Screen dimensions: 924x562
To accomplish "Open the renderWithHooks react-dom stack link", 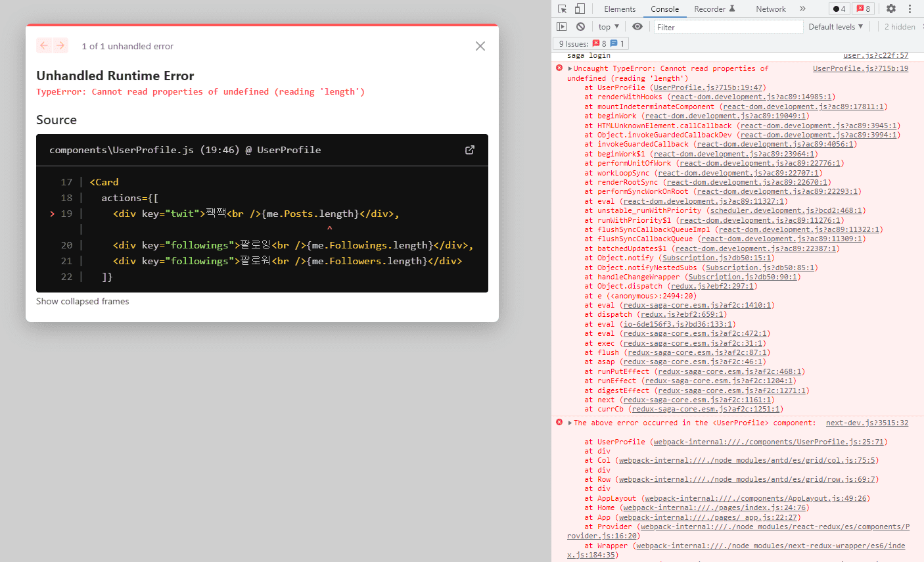I will coord(752,97).
